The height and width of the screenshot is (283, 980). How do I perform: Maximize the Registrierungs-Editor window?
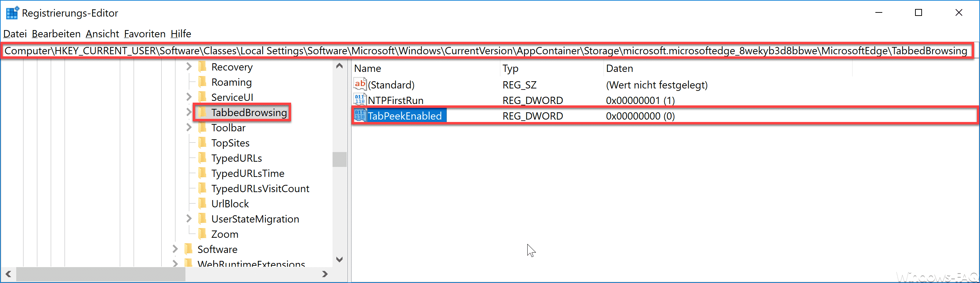pos(919,12)
